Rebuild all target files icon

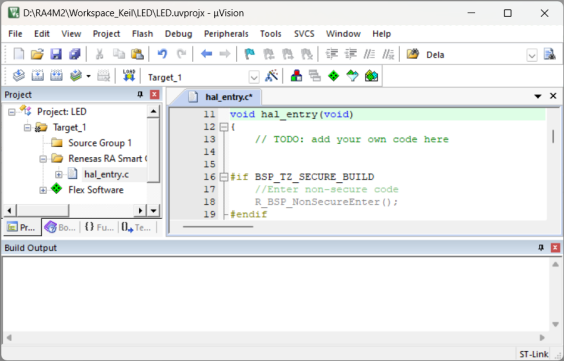tap(56, 76)
